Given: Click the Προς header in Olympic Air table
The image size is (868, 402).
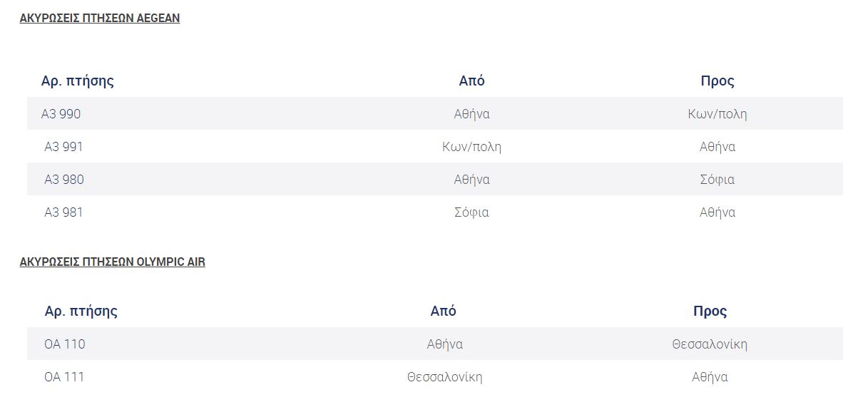Looking at the screenshot, I should pos(710,311).
